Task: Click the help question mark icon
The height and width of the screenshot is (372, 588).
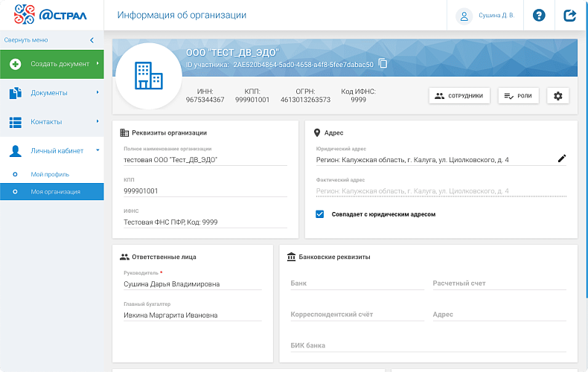Action: (539, 15)
